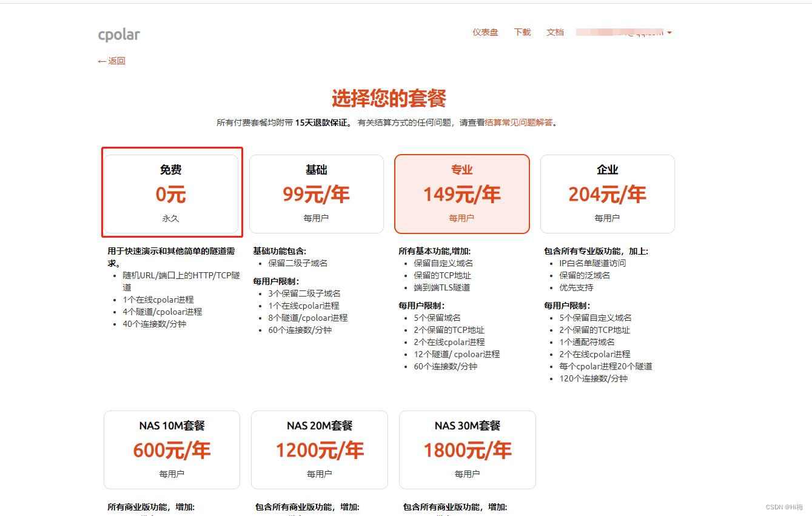
Task: Click 每个cpolar进程20个隧道 list item
Action: (606, 366)
